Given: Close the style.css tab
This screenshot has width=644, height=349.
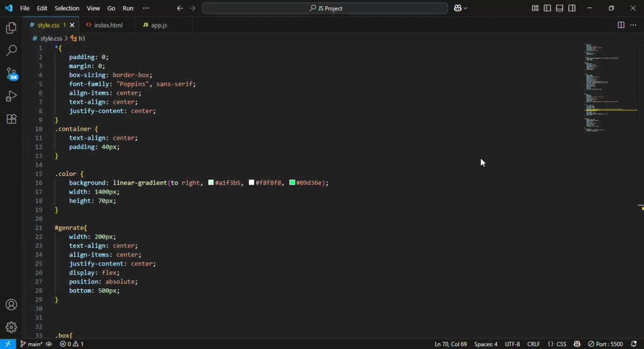Looking at the screenshot, I should tap(73, 25).
